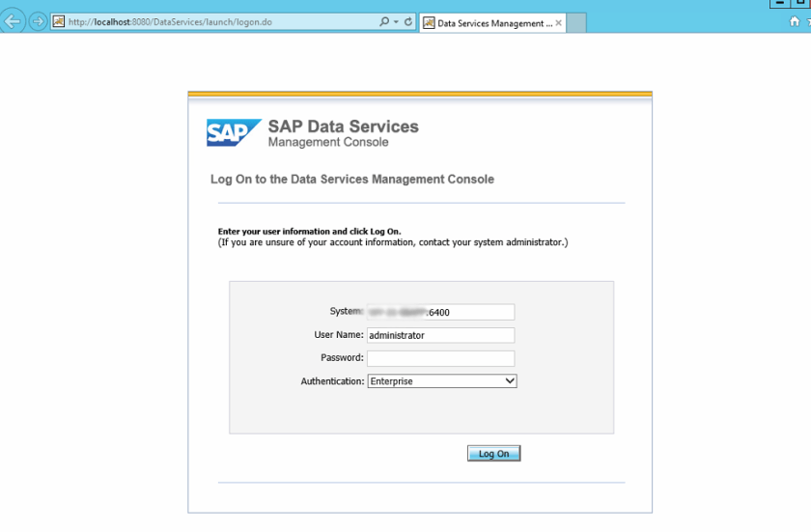
Task: Click the SAP logo on login page
Action: point(234,133)
